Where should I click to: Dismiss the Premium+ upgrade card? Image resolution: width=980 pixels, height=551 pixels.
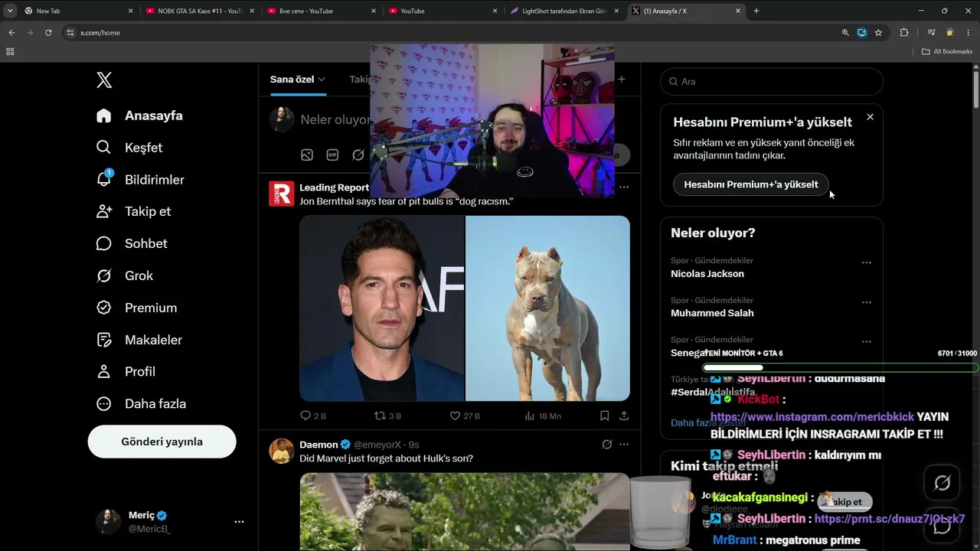coord(870,117)
